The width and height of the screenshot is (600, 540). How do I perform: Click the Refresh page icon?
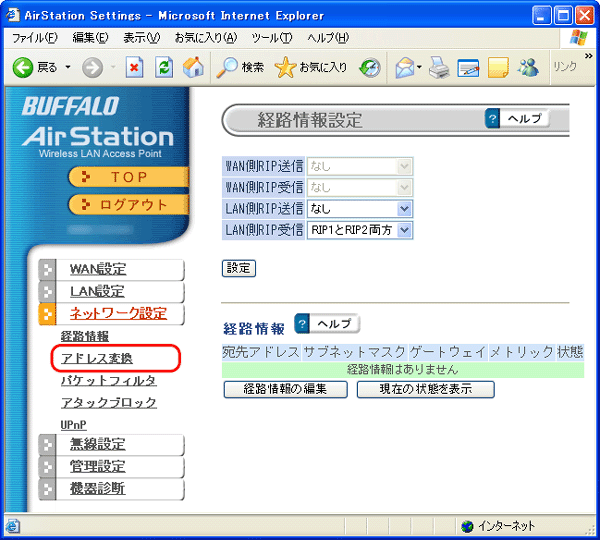pos(165,68)
